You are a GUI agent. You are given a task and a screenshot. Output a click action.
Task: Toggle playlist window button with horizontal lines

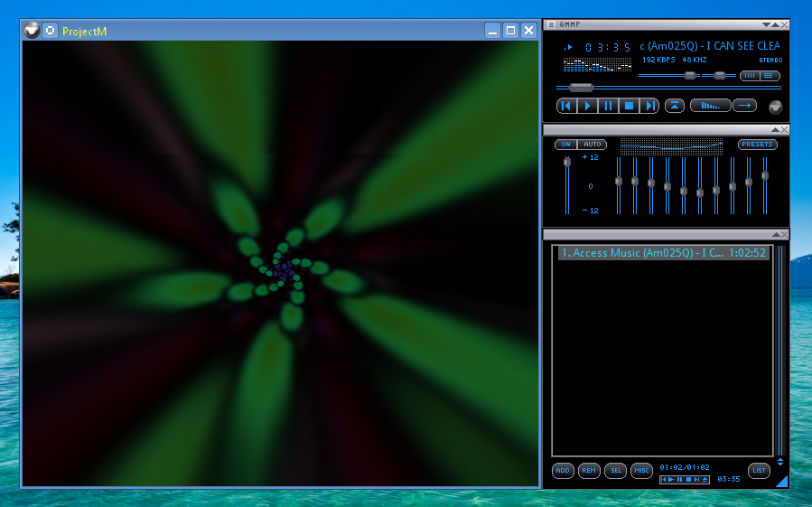(x=770, y=76)
